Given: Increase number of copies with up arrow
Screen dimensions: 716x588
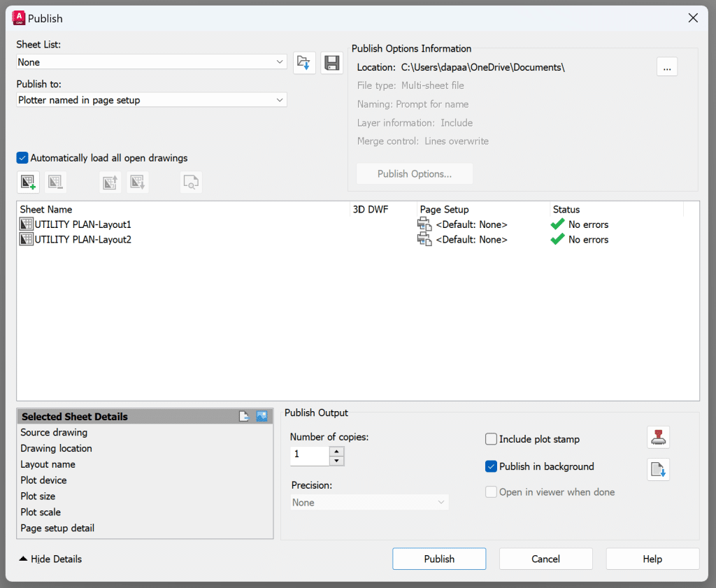Looking at the screenshot, I should pyautogui.click(x=337, y=452).
